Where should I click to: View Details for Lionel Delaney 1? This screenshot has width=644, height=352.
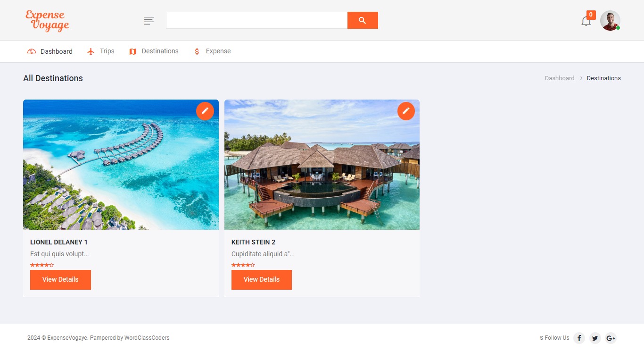coord(60,280)
